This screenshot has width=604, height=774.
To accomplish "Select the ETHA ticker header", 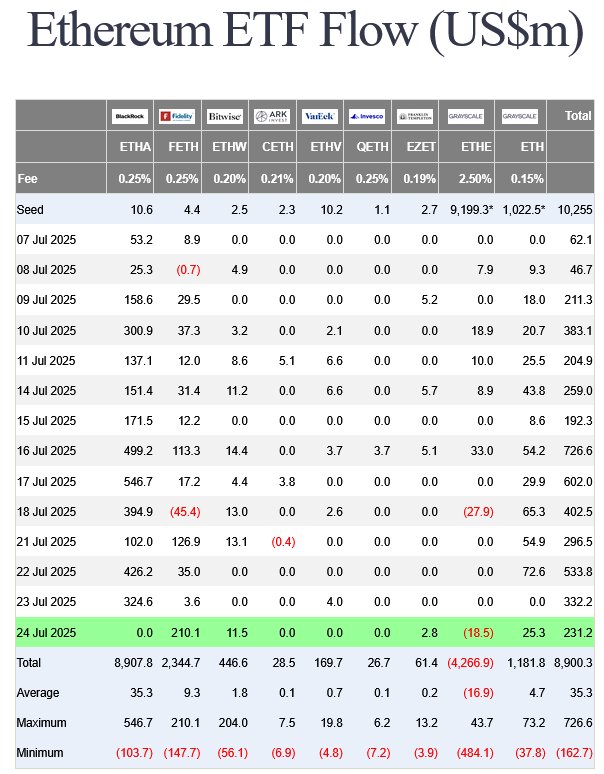I will [x=135, y=147].
